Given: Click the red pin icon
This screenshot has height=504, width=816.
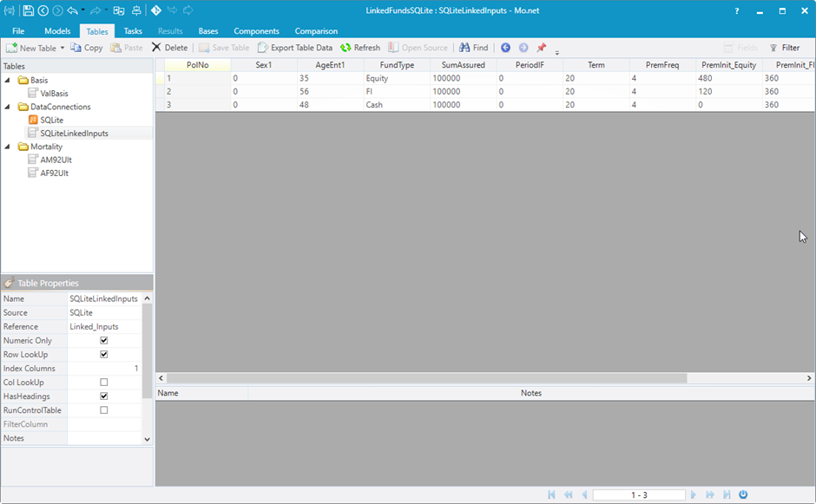Looking at the screenshot, I should [x=542, y=48].
